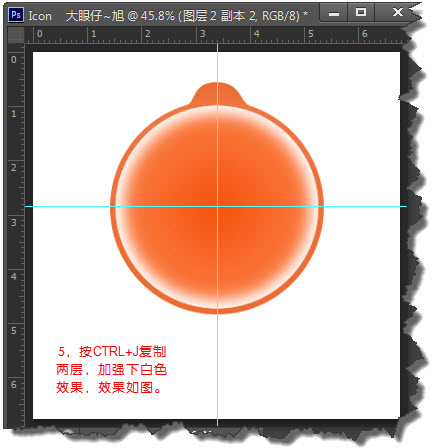Click mark 1 on the vertical ruler

pyautogui.click(x=13, y=114)
